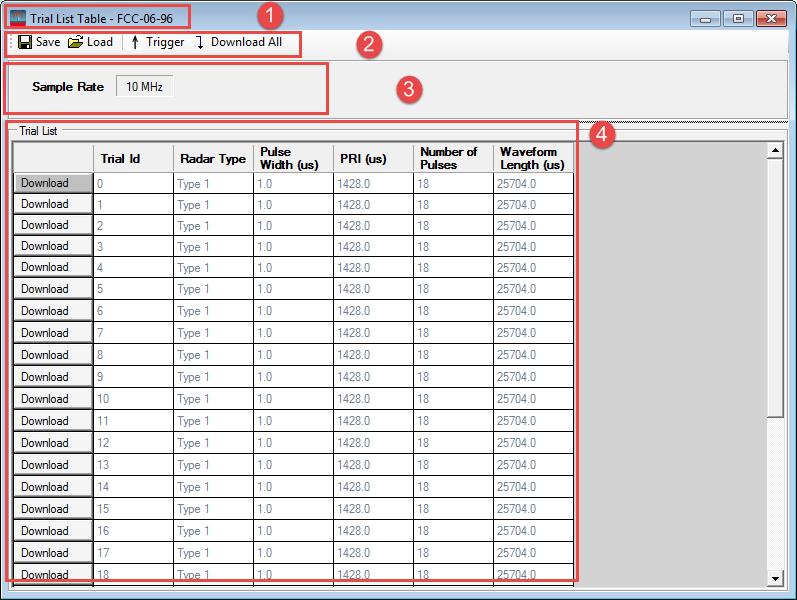Download trial 0 waveform
The image size is (797, 600).
coord(53,183)
